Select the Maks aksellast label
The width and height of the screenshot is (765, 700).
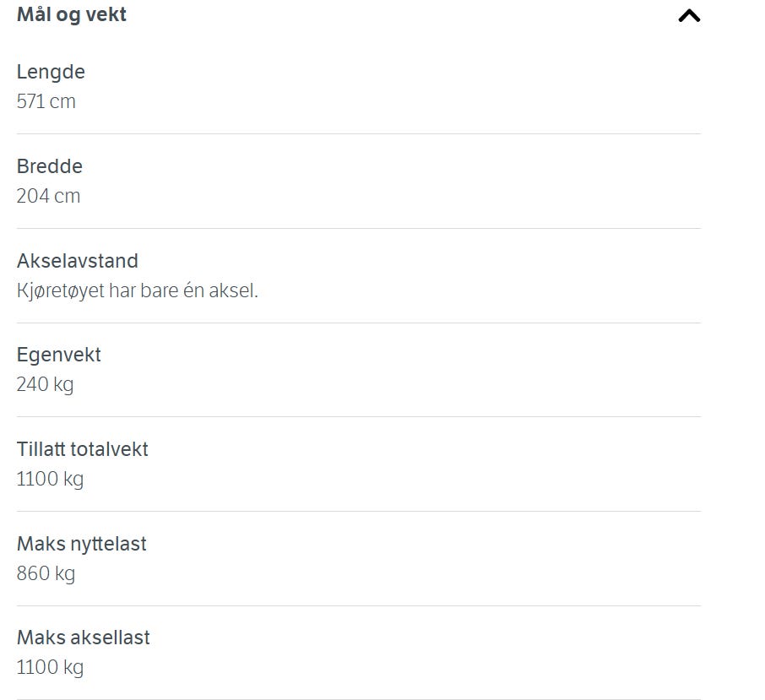84,638
